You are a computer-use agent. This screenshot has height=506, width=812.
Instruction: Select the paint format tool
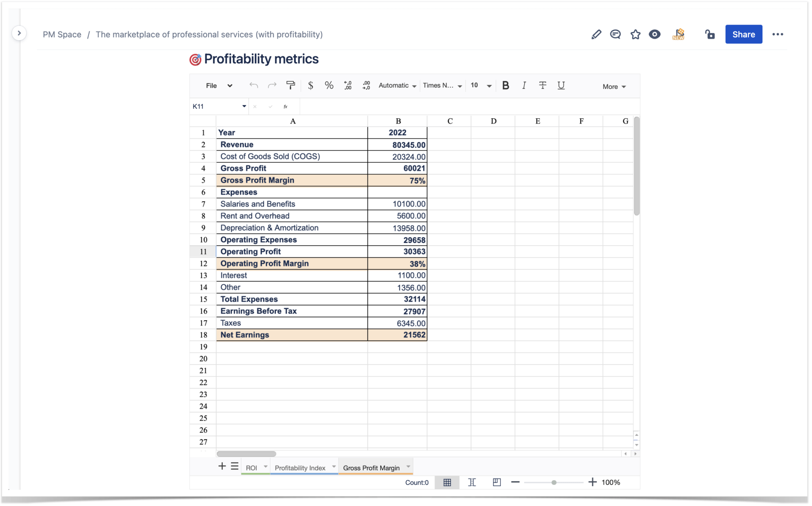(x=291, y=85)
